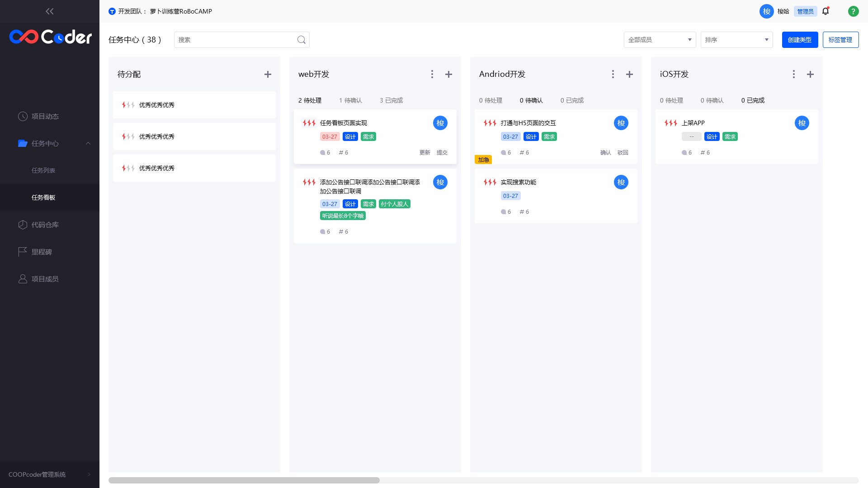Image resolution: width=868 pixels, height=488 pixels.
Task: Focus the 搜索 input field
Action: [235, 40]
